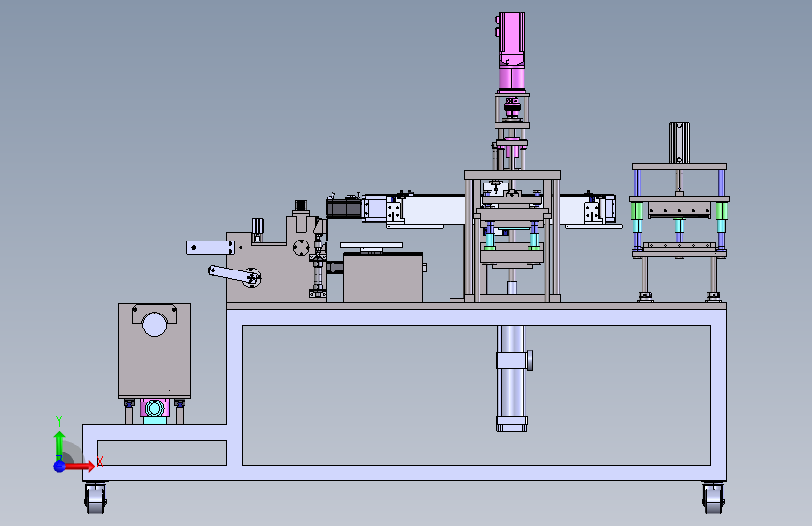
Task: Select the white horizontal linear rail beam
Action: click(433, 209)
